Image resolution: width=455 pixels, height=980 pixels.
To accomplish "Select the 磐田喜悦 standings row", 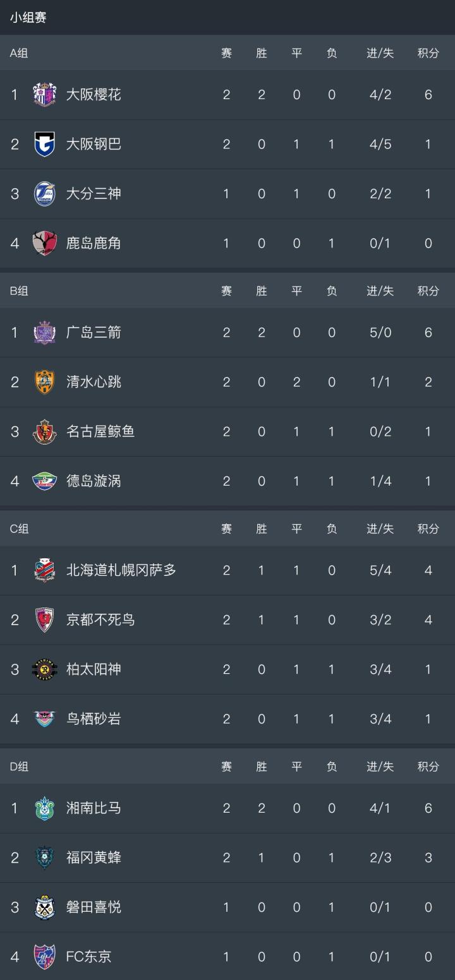I will click(227, 907).
